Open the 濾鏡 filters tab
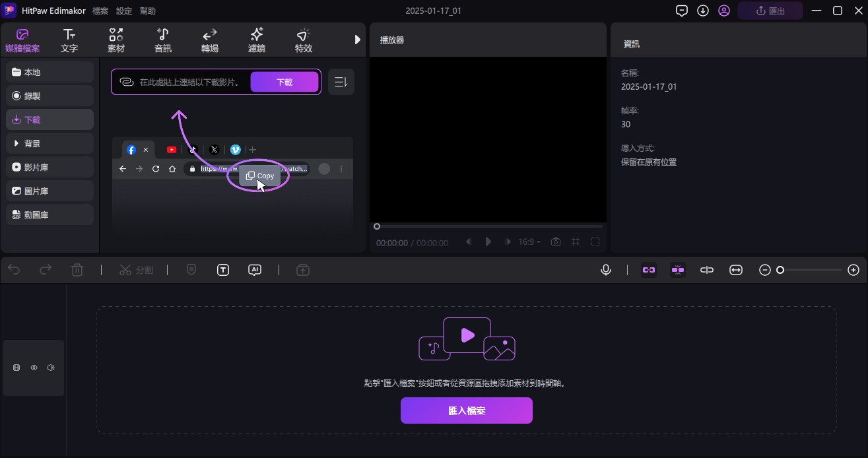 pos(257,40)
